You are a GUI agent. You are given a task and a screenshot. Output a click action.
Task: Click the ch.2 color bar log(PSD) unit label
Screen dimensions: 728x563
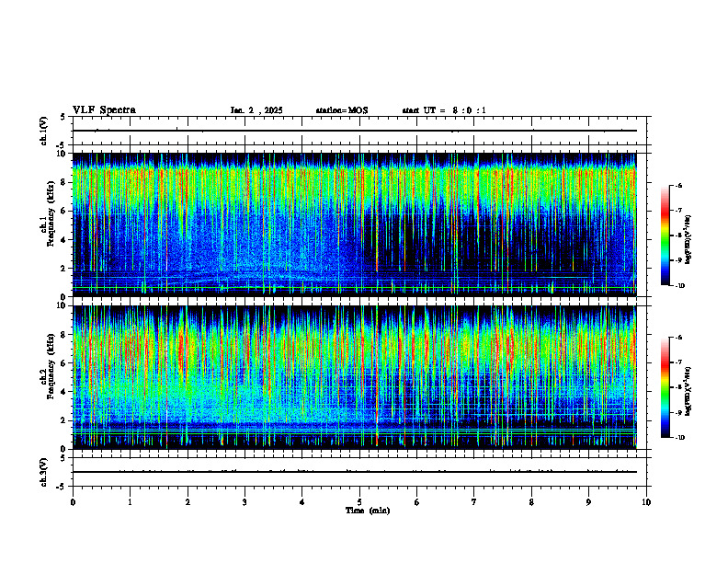point(688,391)
